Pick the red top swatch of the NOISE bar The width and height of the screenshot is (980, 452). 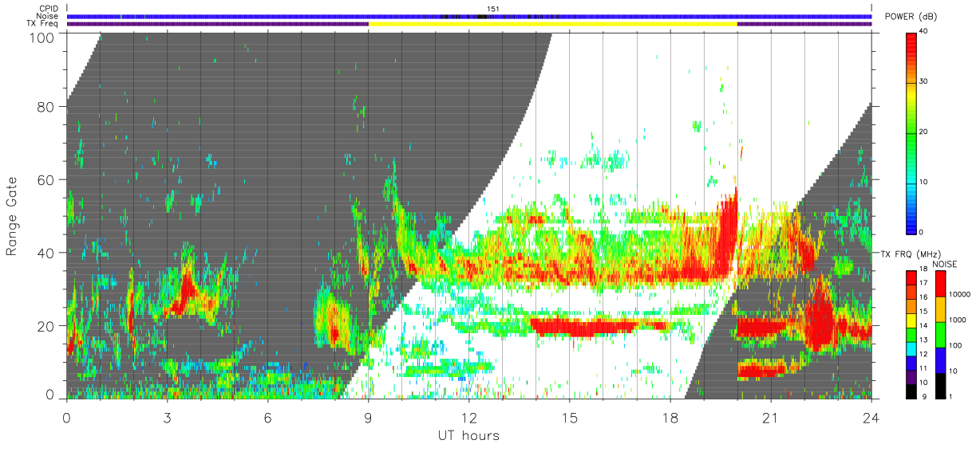click(942, 284)
